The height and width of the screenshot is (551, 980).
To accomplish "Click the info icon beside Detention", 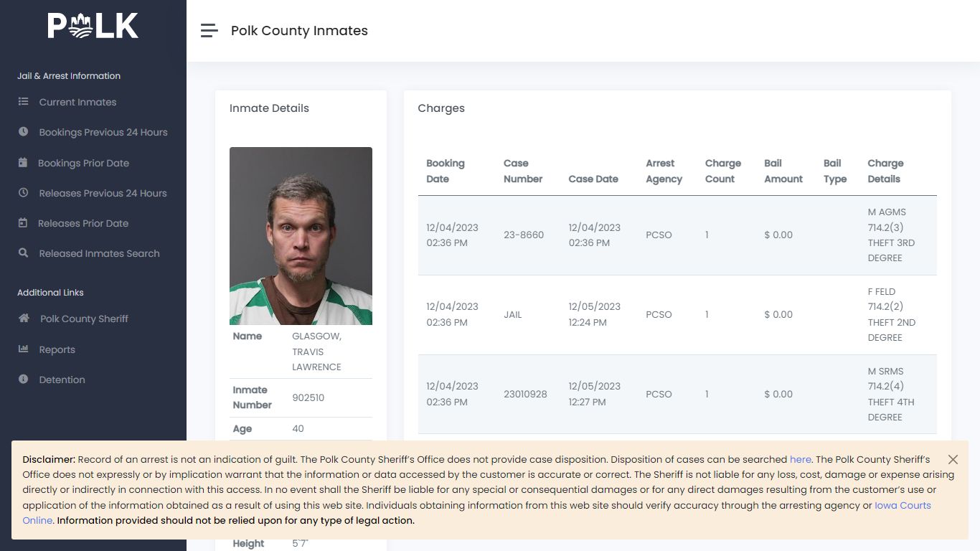I will pos(24,380).
